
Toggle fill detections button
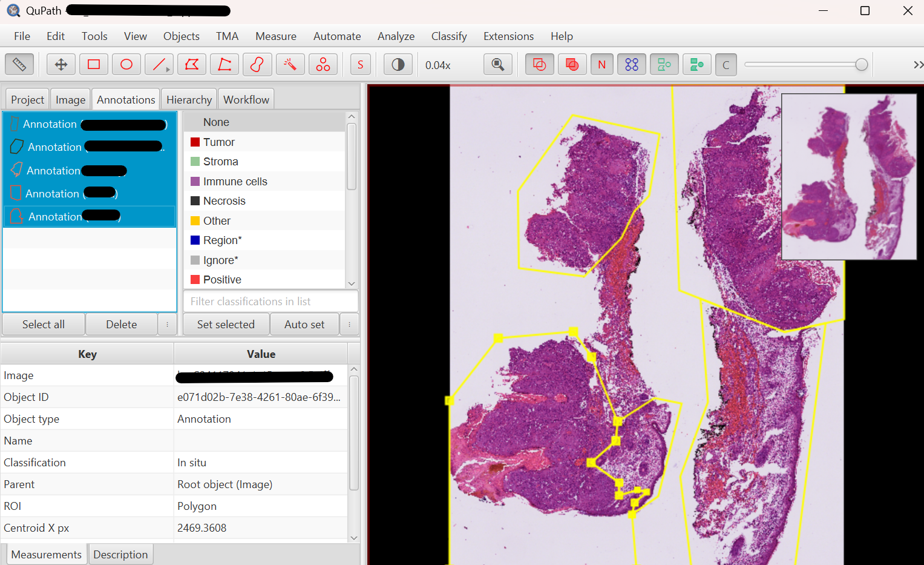coord(697,64)
